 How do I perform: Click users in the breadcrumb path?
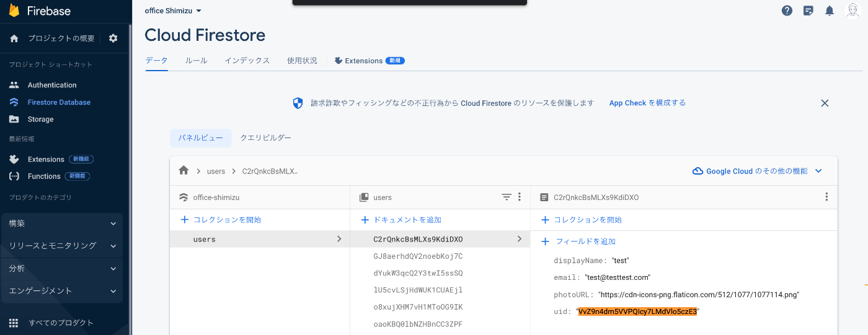pos(216,171)
